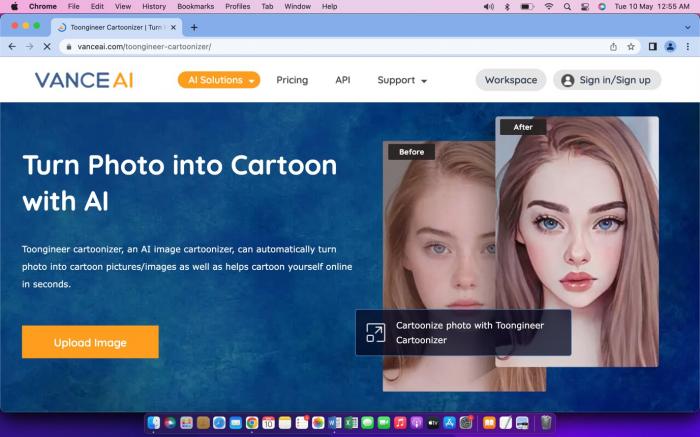Stop the page loading with the X button
The width and height of the screenshot is (700, 437).
(47, 46)
